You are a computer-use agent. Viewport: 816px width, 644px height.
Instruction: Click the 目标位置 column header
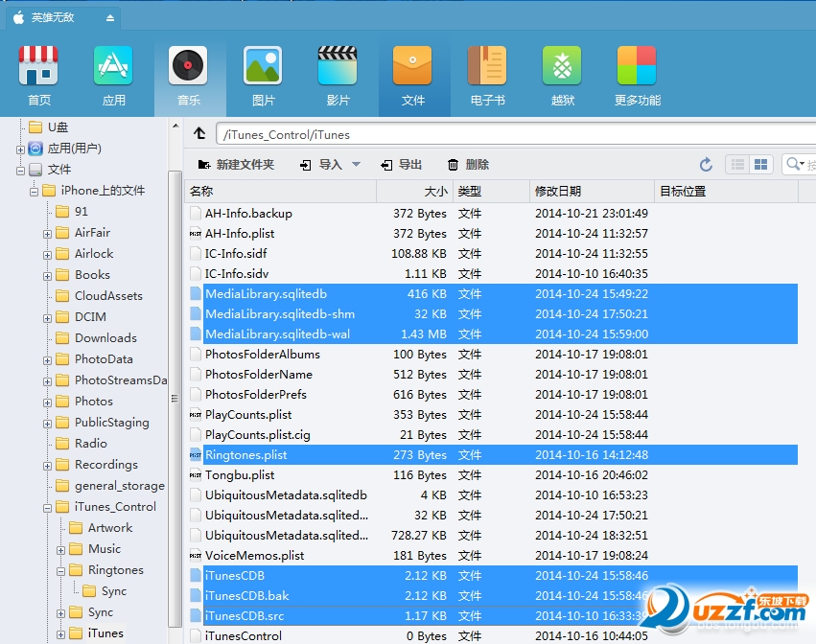coord(726,192)
